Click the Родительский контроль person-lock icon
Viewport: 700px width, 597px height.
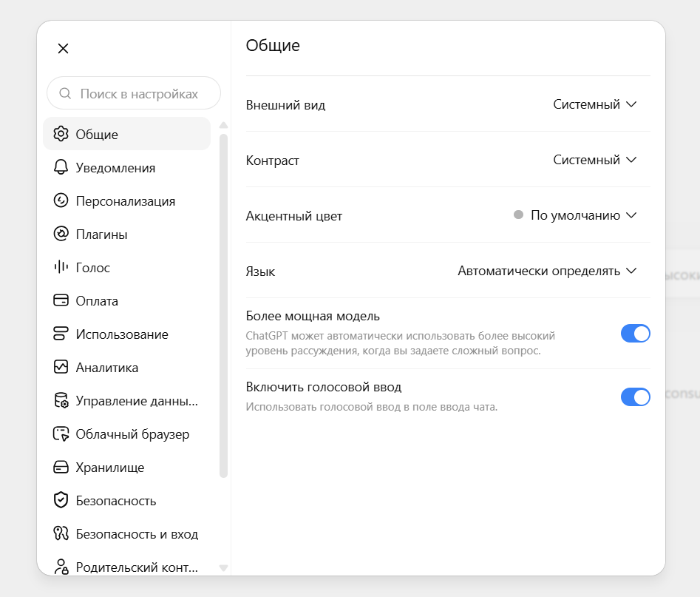coord(61,567)
